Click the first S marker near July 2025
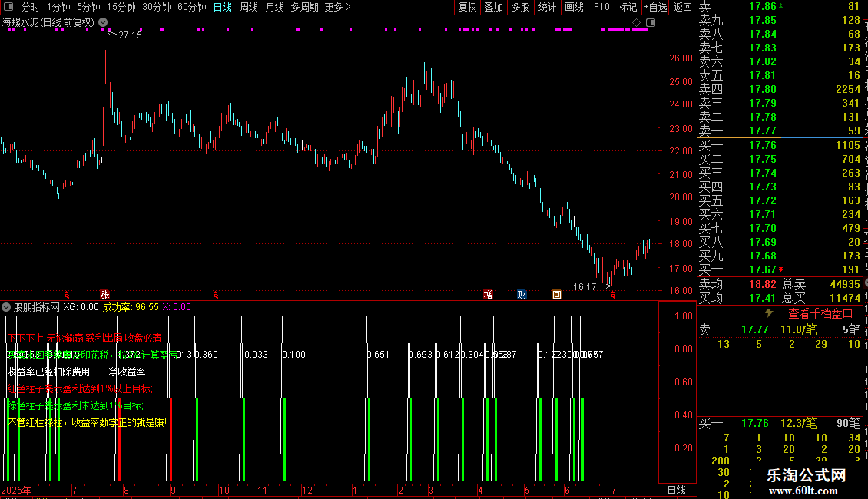The height and width of the screenshot is (499, 868). pos(67,296)
